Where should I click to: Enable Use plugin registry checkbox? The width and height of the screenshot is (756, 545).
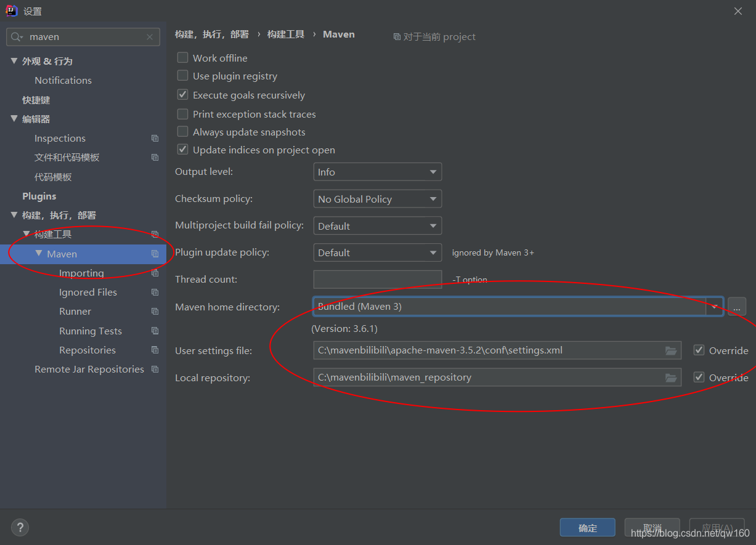[182, 76]
